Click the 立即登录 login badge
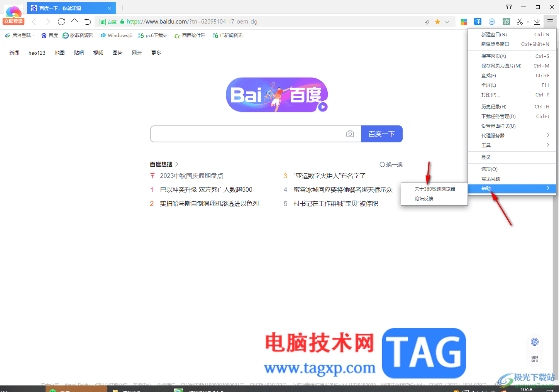Viewport: 559px width, 392px height. [14, 22]
